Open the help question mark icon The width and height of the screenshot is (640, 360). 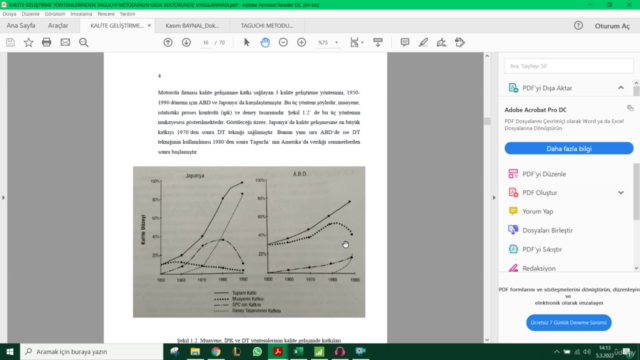[578, 25]
